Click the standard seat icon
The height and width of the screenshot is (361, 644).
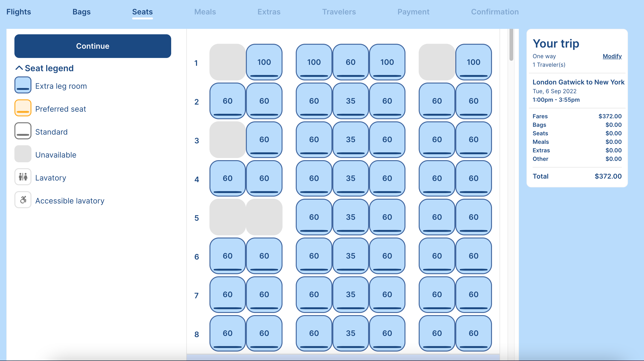click(22, 131)
